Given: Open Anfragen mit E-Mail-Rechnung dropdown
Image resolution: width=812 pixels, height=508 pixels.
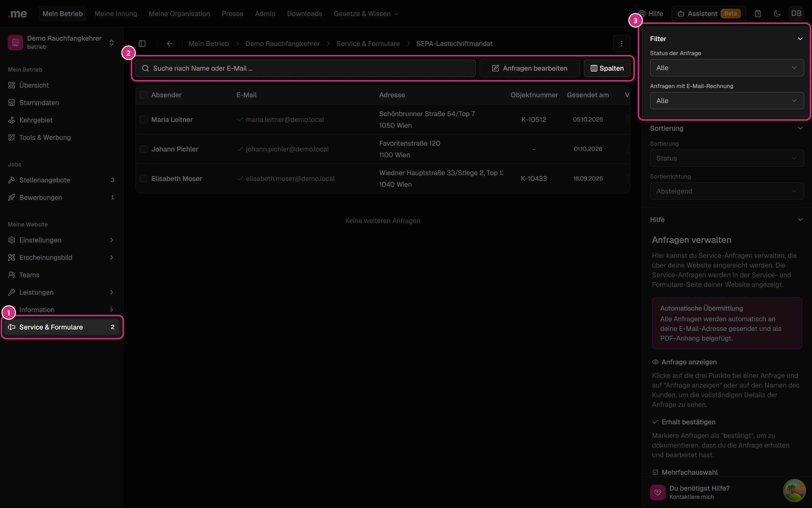Looking at the screenshot, I should (x=727, y=101).
